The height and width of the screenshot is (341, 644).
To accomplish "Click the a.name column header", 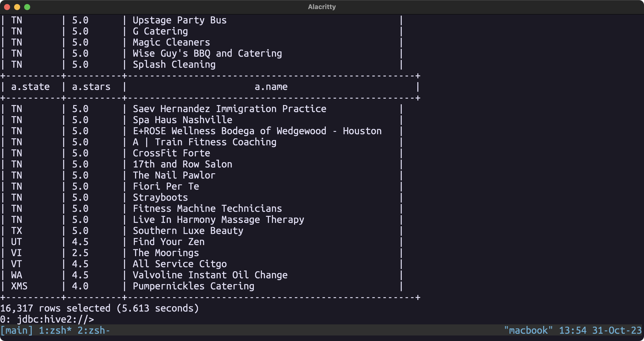I will [x=271, y=87].
